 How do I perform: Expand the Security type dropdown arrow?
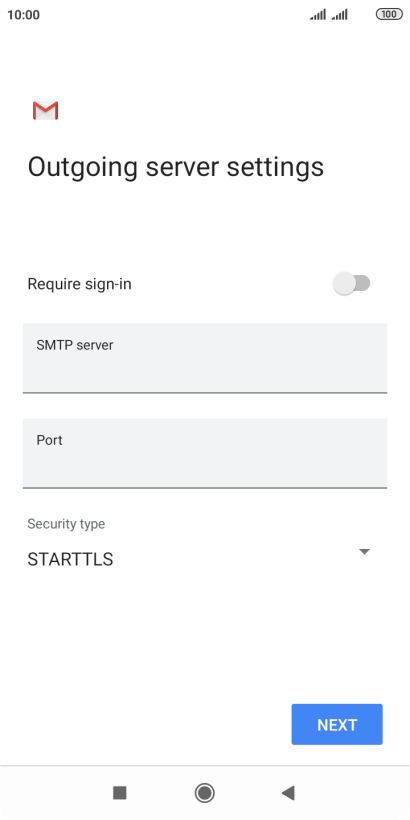[365, 552]
